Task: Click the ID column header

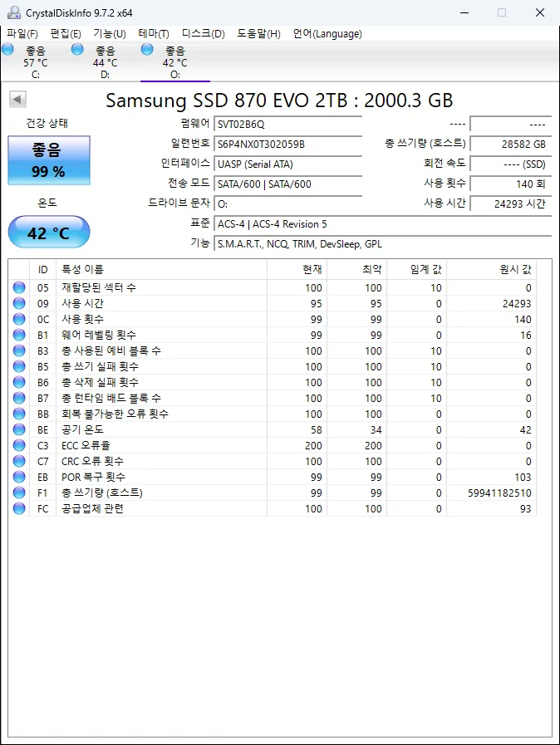Action: (42, 269)
